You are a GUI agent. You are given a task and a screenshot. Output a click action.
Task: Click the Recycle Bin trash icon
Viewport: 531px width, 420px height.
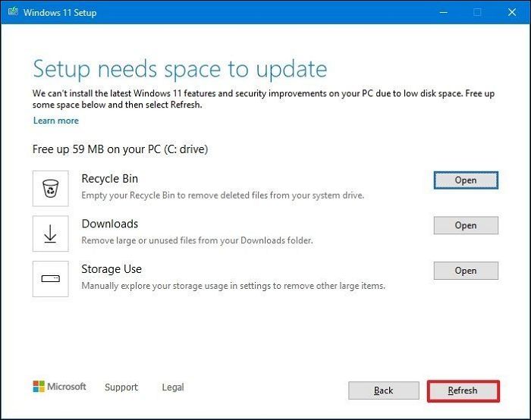pyautogui.click(x=51, y=188)
